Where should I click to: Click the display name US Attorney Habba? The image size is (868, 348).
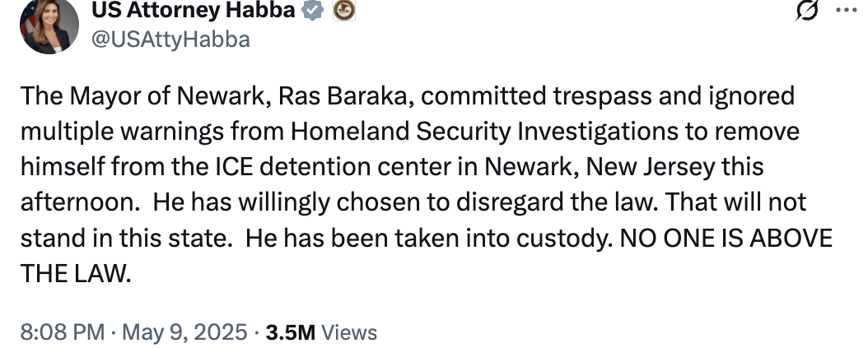point(193,11)
